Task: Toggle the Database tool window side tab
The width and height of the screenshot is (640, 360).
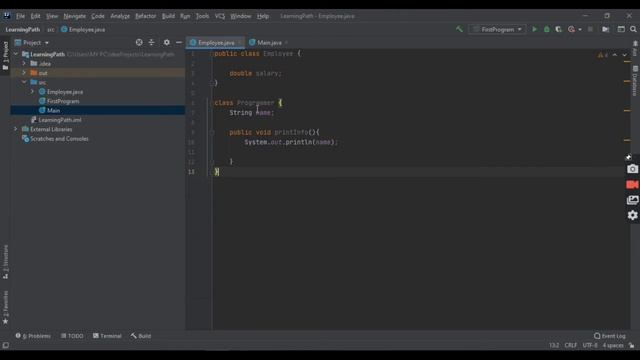Action: (x=635, y=81)
